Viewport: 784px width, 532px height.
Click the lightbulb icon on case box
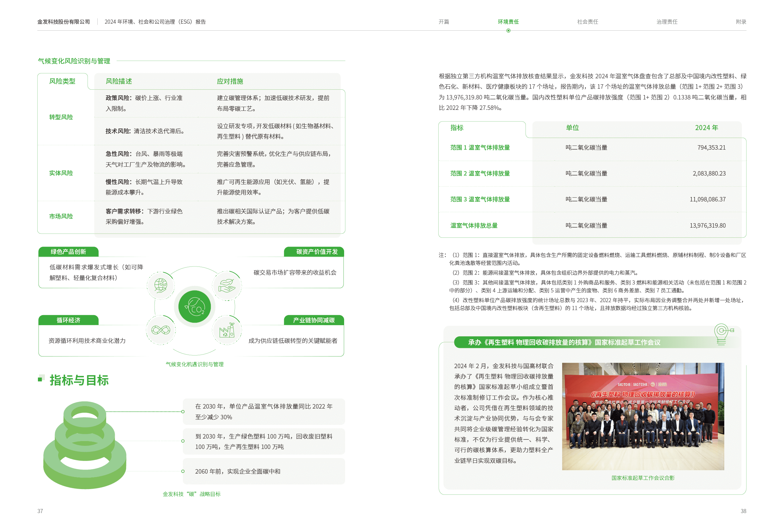click(722, 334)
